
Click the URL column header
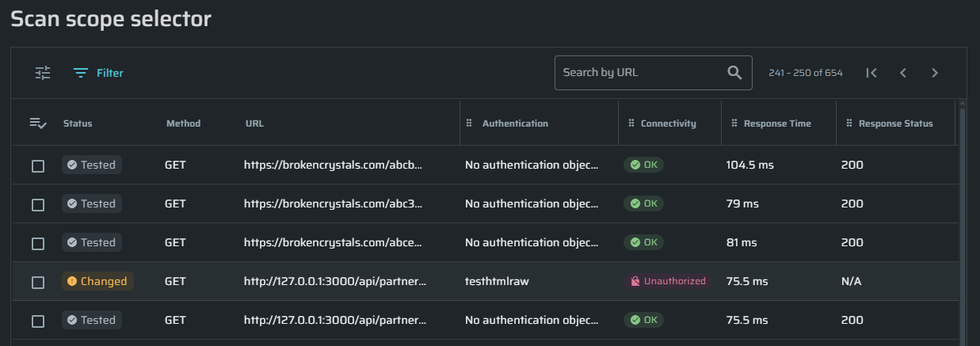(254, 124)
